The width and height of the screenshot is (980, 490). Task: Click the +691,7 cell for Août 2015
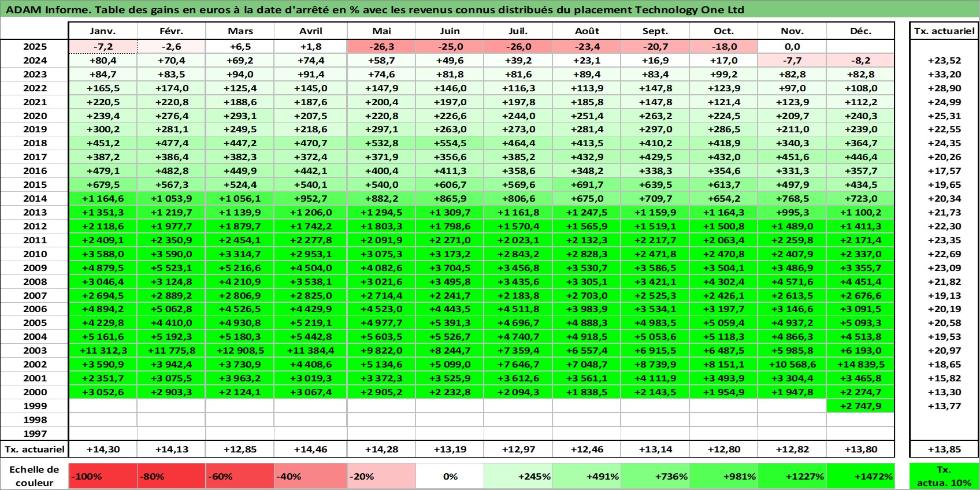pos(586,184)
